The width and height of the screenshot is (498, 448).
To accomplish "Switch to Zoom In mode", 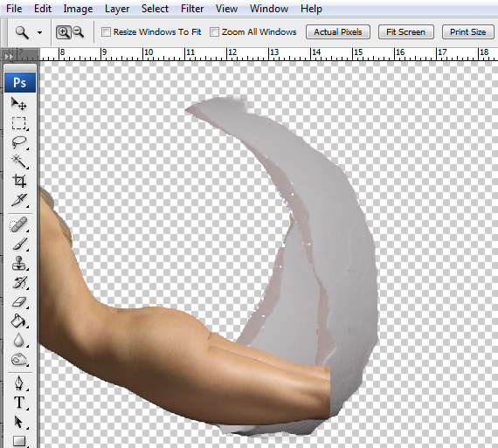I will (x=64, y=32).
